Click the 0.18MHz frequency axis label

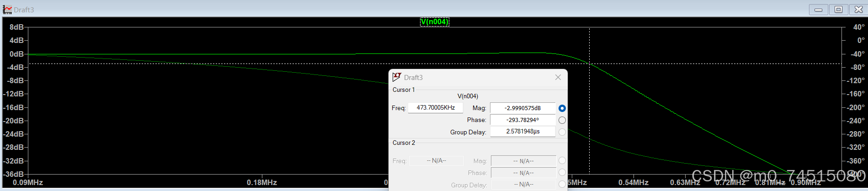262,182
